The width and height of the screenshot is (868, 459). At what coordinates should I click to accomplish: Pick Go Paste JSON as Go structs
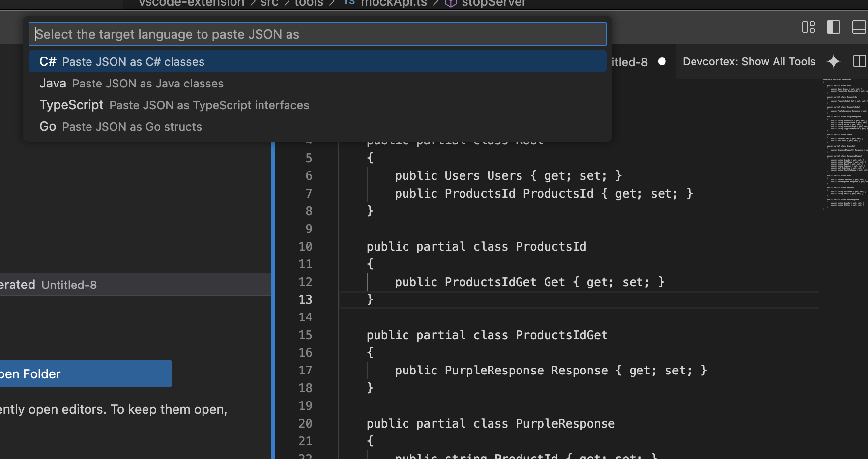317,126
